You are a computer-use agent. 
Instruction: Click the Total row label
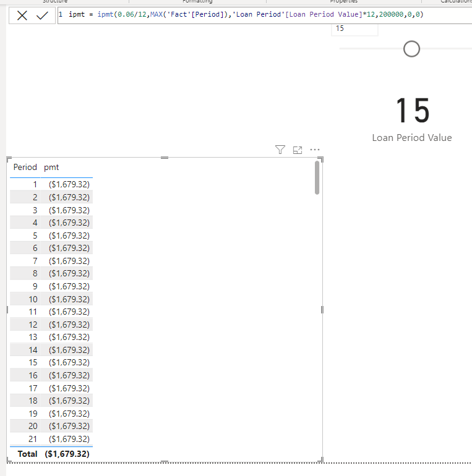(28, 454)
